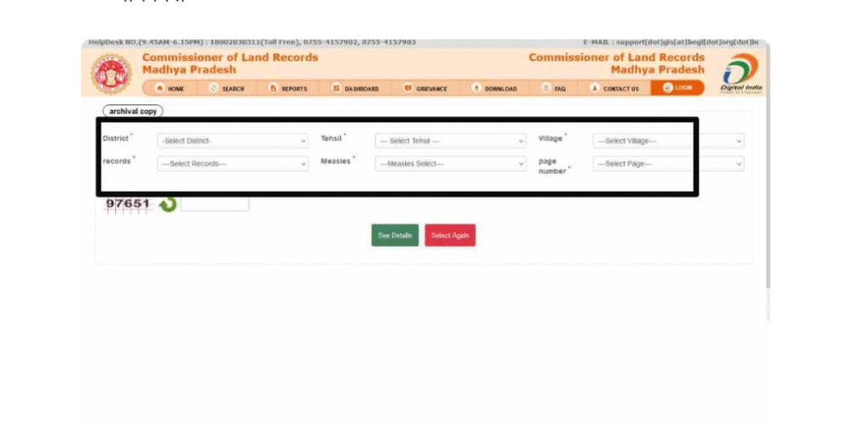Click the captcha text input field

pos(214,204)
